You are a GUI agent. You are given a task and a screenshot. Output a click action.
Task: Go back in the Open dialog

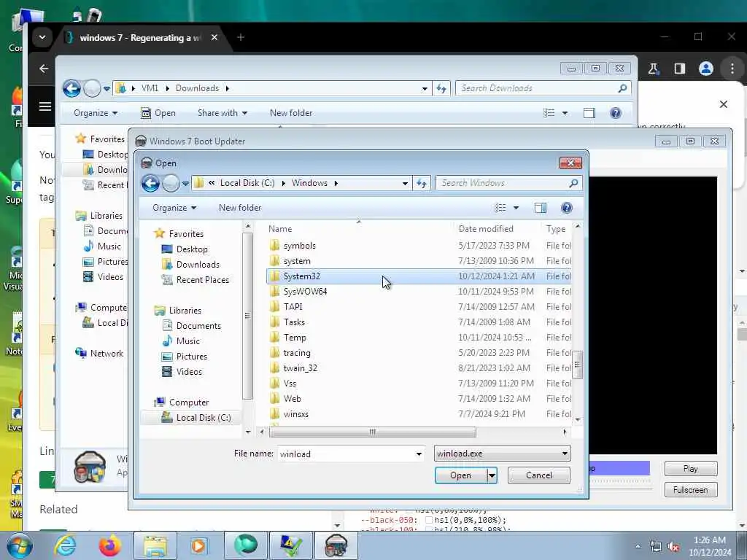(150, 183)
